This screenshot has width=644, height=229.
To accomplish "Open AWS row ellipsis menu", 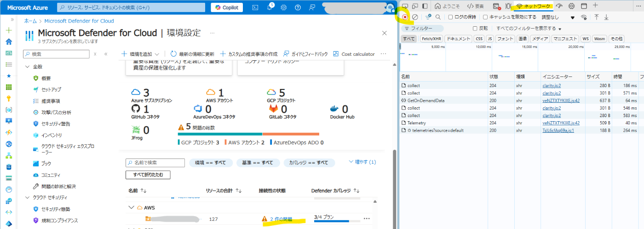I will pos(367,218).
